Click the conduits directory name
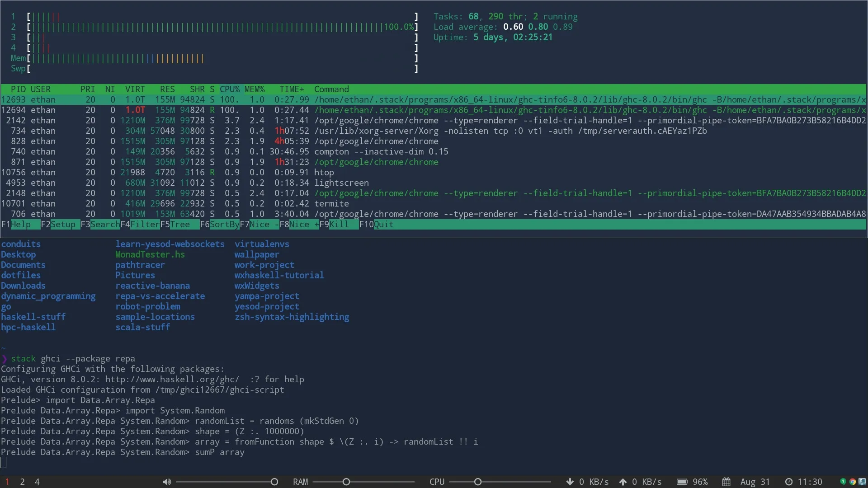Viewport: 868px width, 488px height. 21,244
